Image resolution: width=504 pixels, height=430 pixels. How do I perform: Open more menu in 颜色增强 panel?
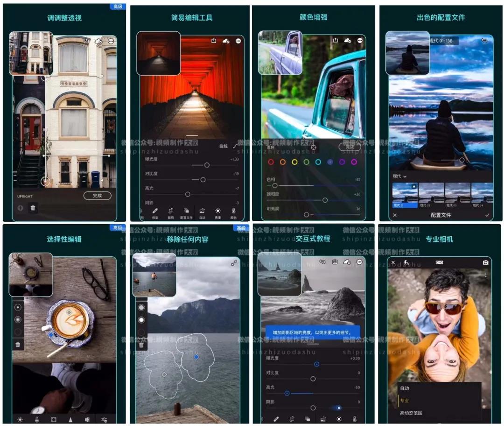(x=360, y=40)
